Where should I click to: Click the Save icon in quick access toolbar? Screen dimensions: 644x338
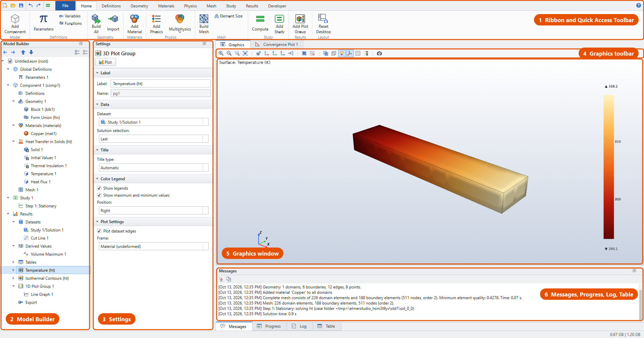(21, 5)
